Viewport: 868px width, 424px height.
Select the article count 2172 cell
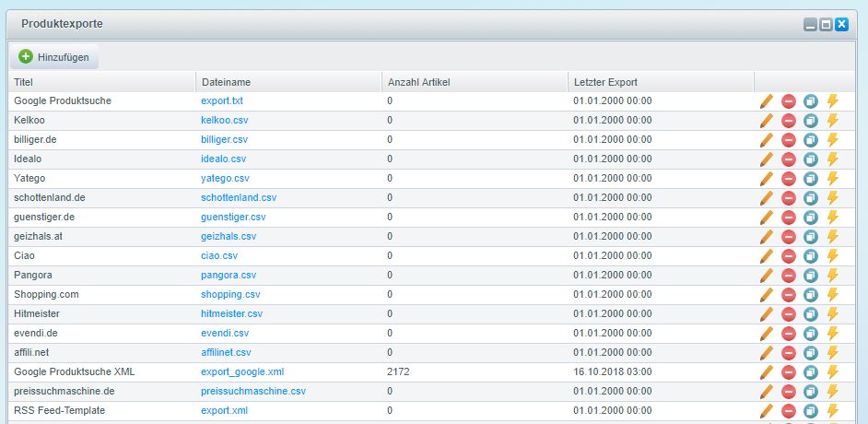[x=399, y=372]
